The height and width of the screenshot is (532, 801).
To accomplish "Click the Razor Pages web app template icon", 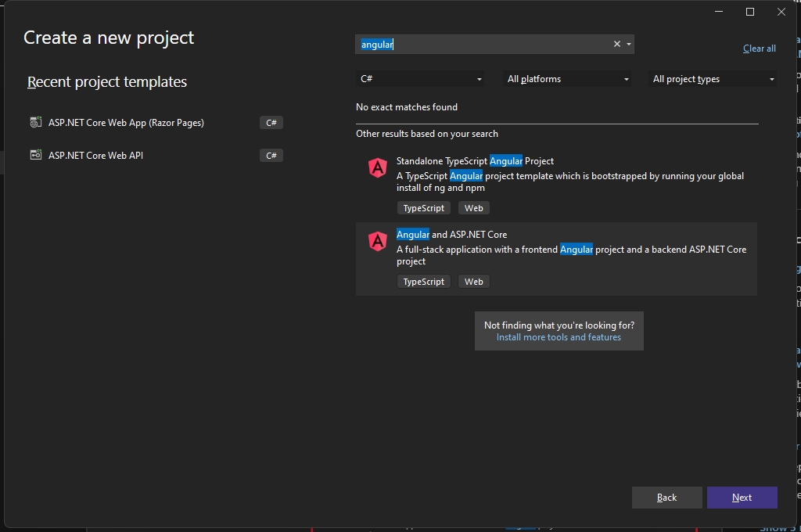I will coord(35,123).
